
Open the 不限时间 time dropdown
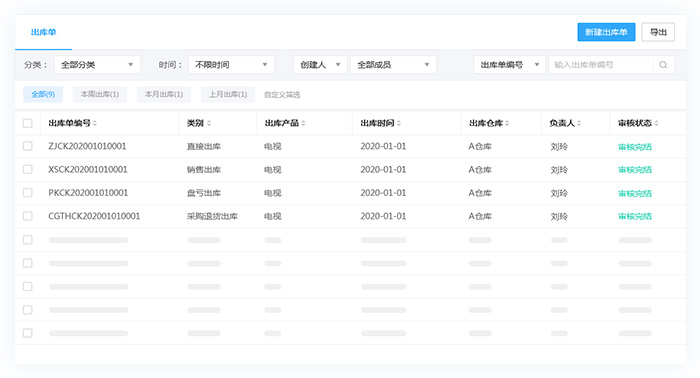(x=231, y=65)
